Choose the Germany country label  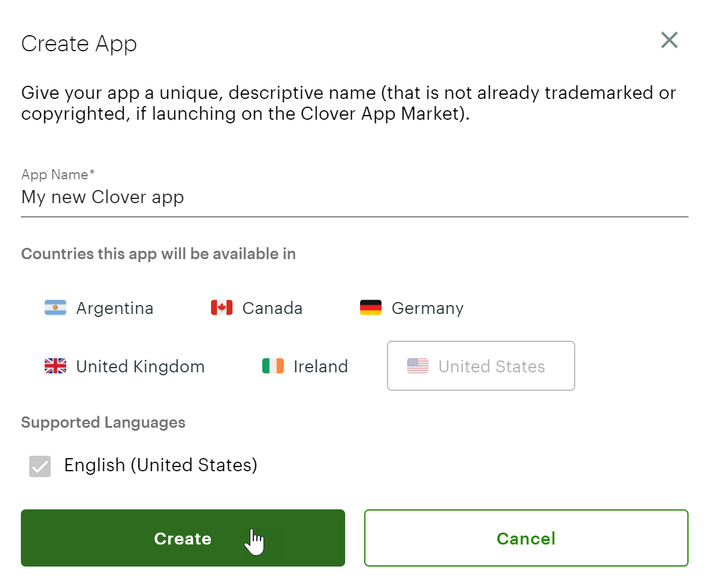point(427,309)
